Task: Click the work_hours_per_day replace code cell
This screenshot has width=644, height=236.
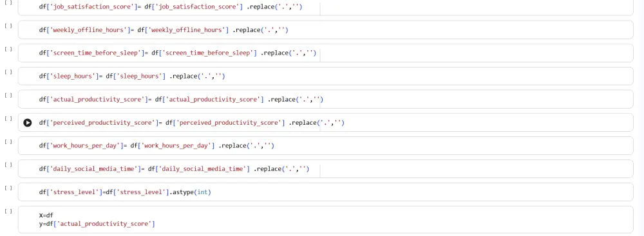Action: pos(325,146)
